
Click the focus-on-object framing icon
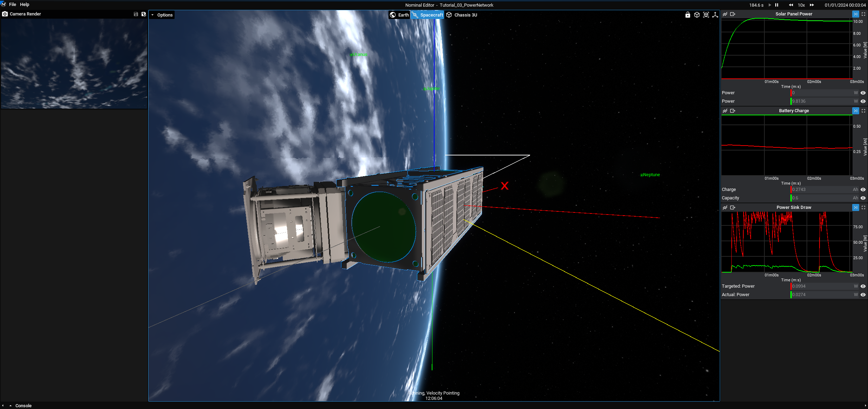(x=706, y=15)
